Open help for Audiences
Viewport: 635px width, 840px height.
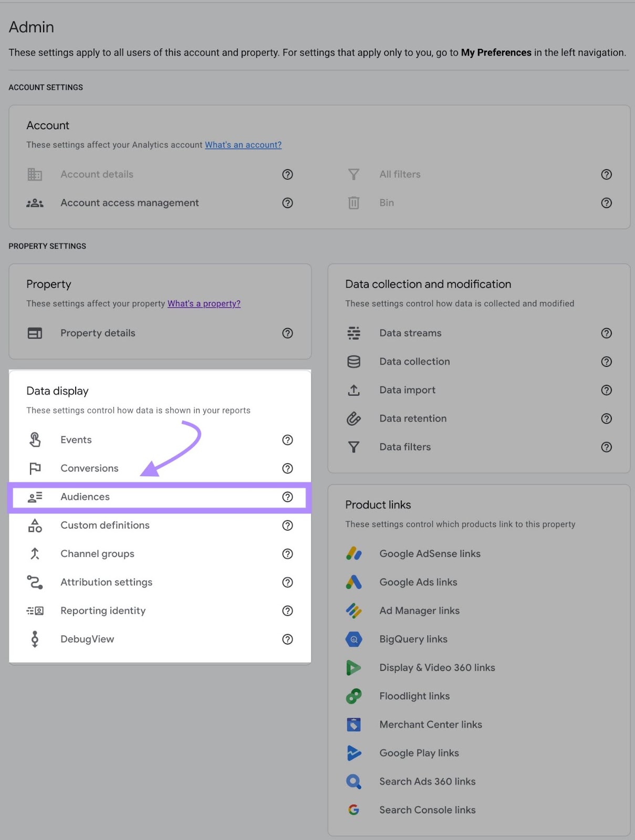(x=287, y=497)
